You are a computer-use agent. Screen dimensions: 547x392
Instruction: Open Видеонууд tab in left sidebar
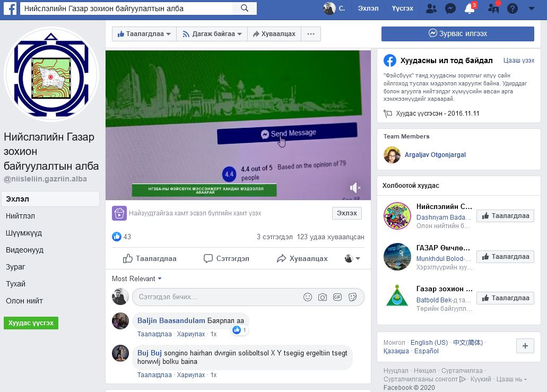coord(24,250)
